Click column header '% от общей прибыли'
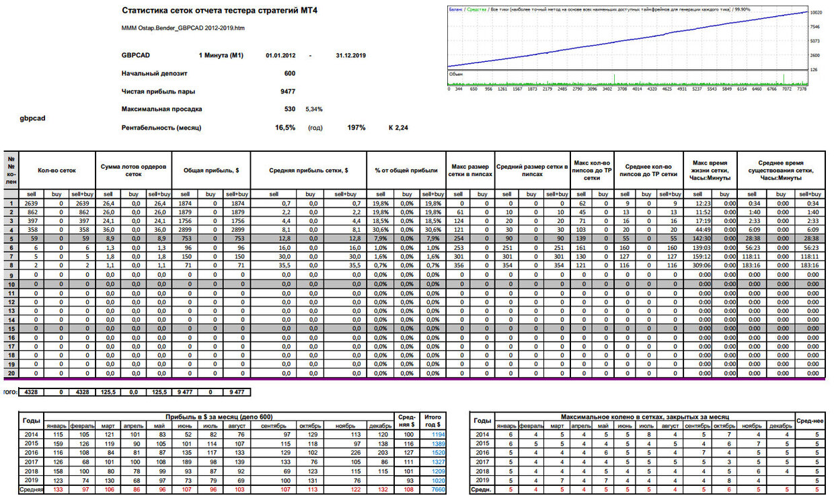Viewport: 834px width, 504px height. click(x=406, y=171)
